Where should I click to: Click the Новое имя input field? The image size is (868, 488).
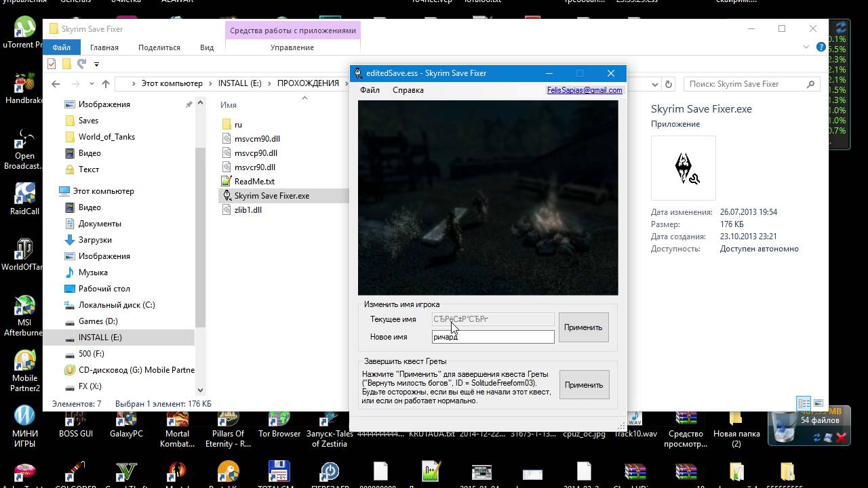coord(493,337)
